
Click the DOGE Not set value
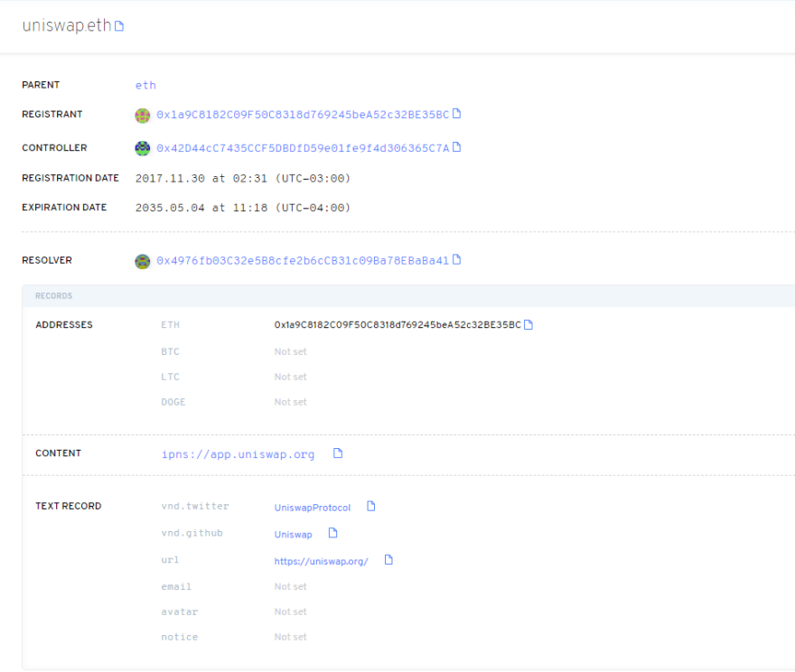(x=291, y=402)
